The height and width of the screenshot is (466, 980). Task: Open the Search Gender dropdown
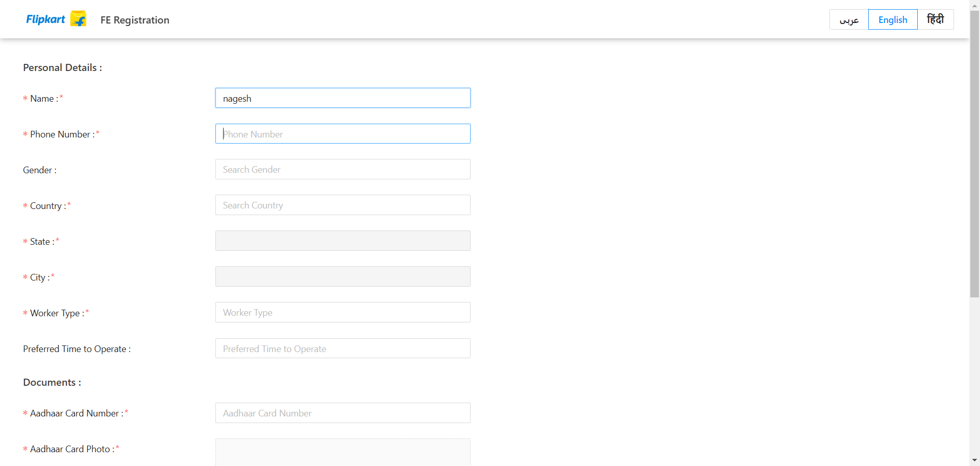click(x=342, y=170)
